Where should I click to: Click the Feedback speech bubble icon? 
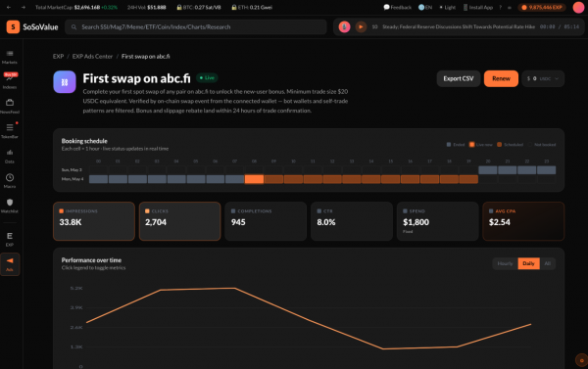(386, 7)
